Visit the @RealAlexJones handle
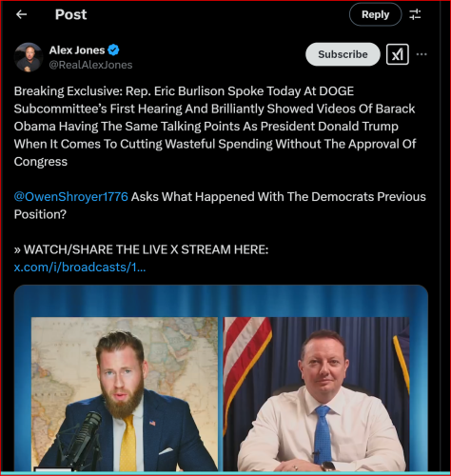Screen dimensions: 451x476 90,65
